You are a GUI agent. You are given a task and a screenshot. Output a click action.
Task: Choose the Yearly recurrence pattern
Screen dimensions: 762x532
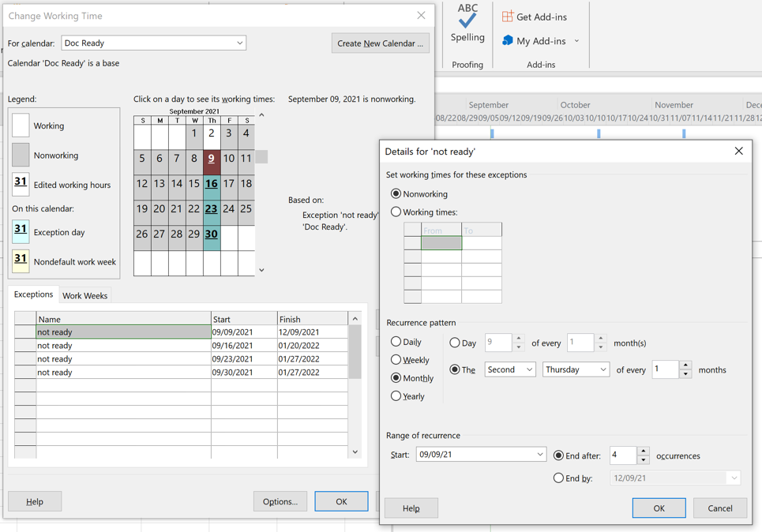(396, 396)
